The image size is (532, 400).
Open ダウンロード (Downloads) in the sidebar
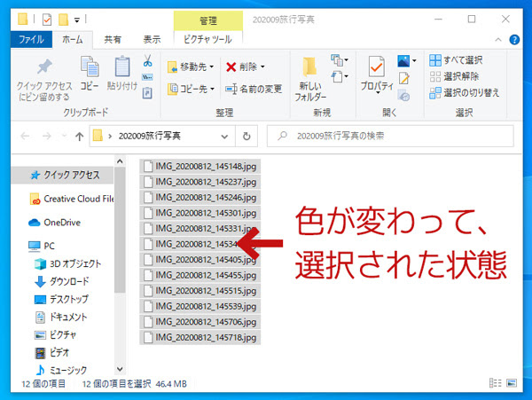(62, 281)
